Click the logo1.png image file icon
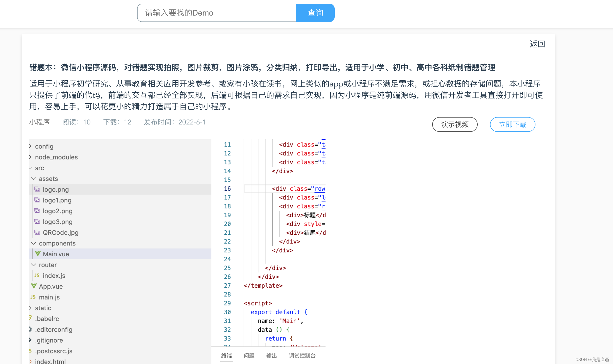 [x=37, y=200]
